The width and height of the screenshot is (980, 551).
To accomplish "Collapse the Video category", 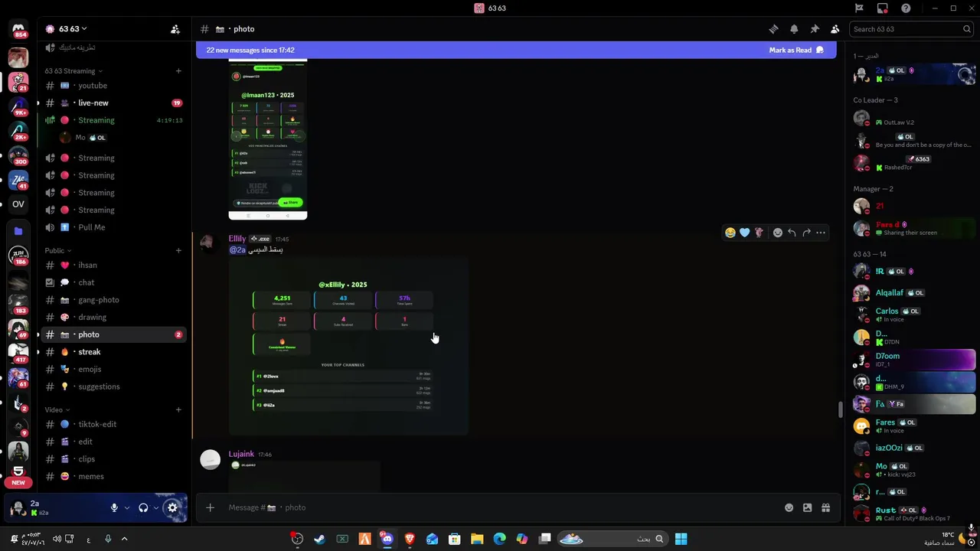I will coord(57,409).
